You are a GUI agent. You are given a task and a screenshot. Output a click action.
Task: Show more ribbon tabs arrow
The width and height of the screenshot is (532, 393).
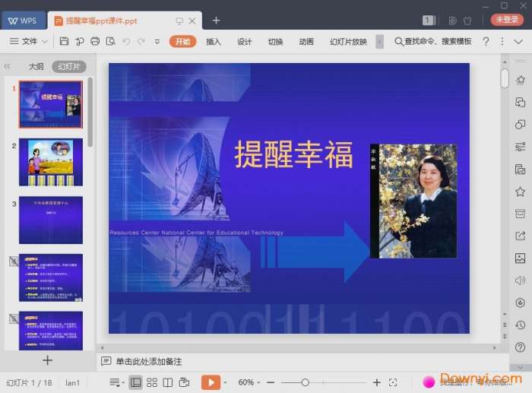380,42
